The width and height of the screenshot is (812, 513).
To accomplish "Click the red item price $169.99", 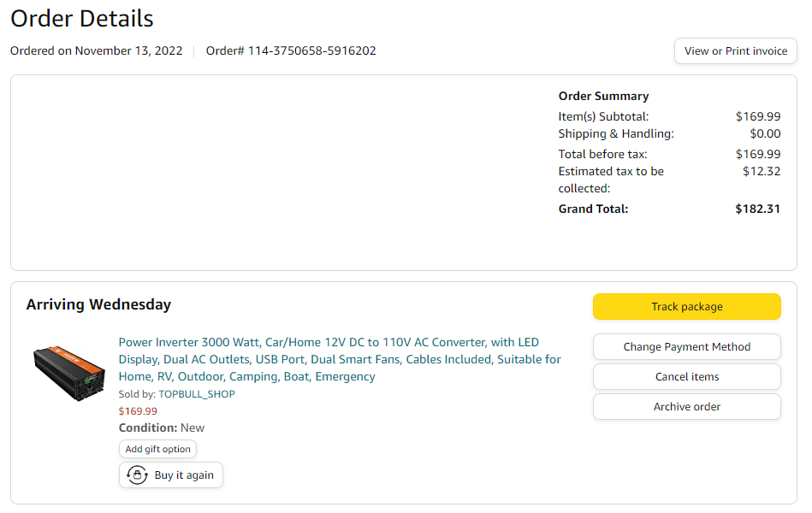I will pyautogui.click(x=138, y=411).
